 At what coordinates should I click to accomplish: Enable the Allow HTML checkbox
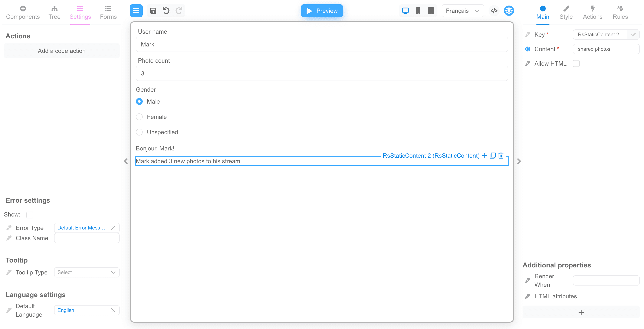click(x=576, y=63)
